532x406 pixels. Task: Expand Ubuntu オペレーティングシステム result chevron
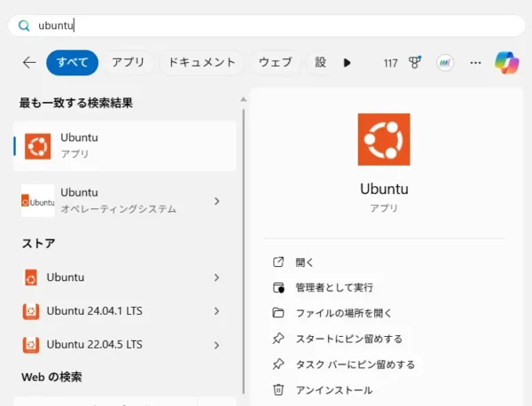coord(217,201)
